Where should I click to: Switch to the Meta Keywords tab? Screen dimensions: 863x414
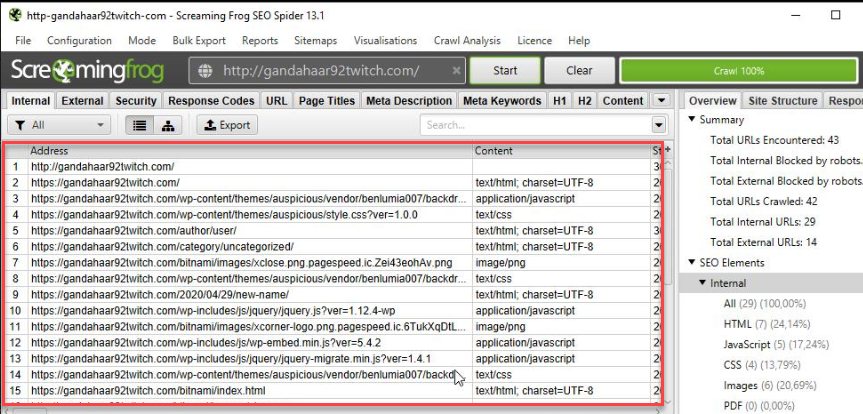click(x=502, y=101)
